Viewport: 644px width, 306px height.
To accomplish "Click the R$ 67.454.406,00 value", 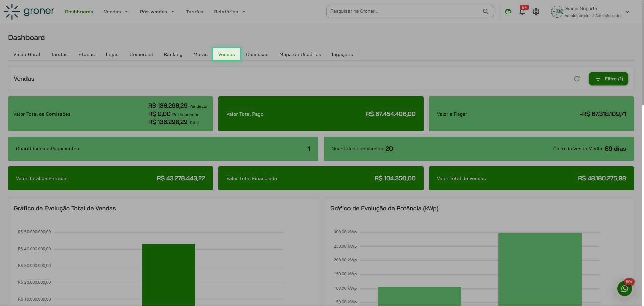I will pos(390,114).
